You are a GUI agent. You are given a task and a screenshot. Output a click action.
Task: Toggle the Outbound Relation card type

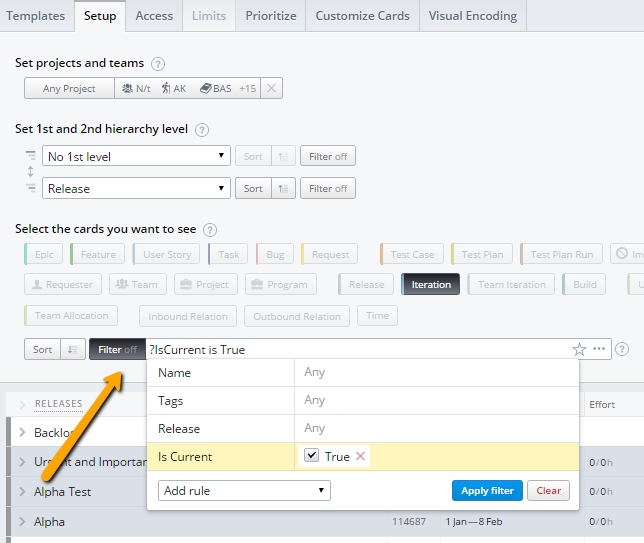tap(297, 316)
